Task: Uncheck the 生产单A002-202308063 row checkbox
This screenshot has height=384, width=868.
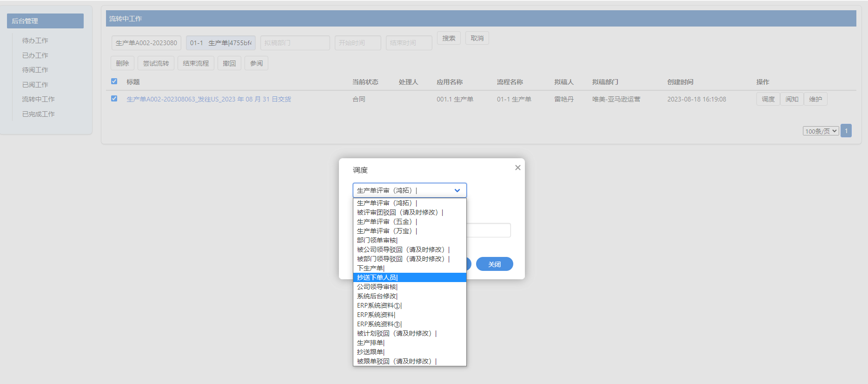Action: [114, 99]
